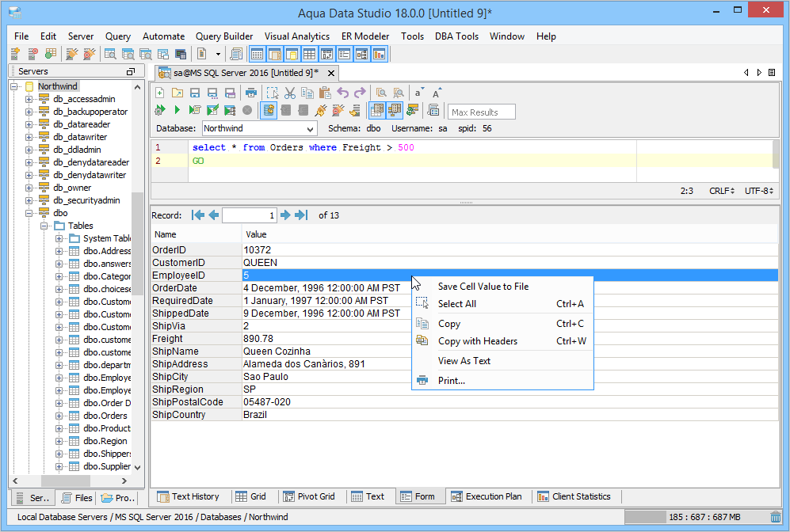
Task: Click the Undo arrow icon
Action: (x=342, y=93)
